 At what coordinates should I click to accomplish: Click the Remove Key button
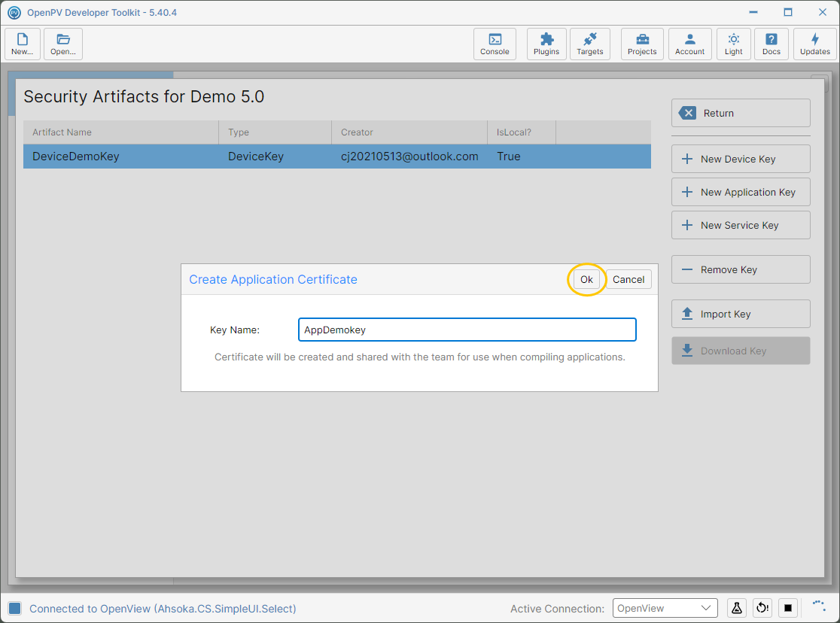[741, 269]
